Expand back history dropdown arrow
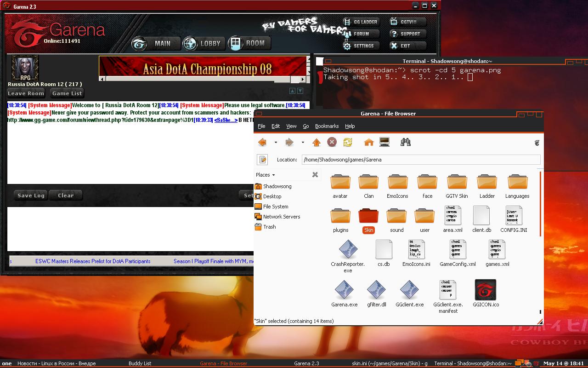The image size is (588, 368). [276, 143]
